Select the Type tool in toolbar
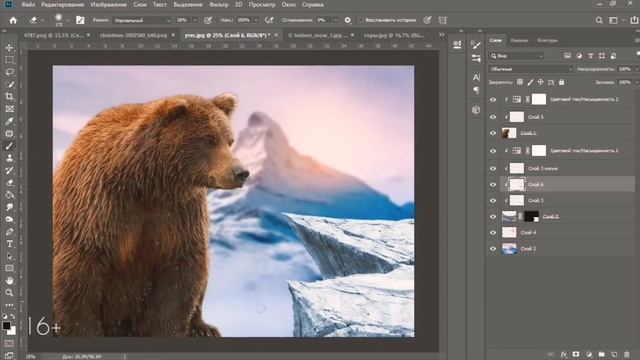Viewport: 640px width, 360px height. (x=9, y=244)
